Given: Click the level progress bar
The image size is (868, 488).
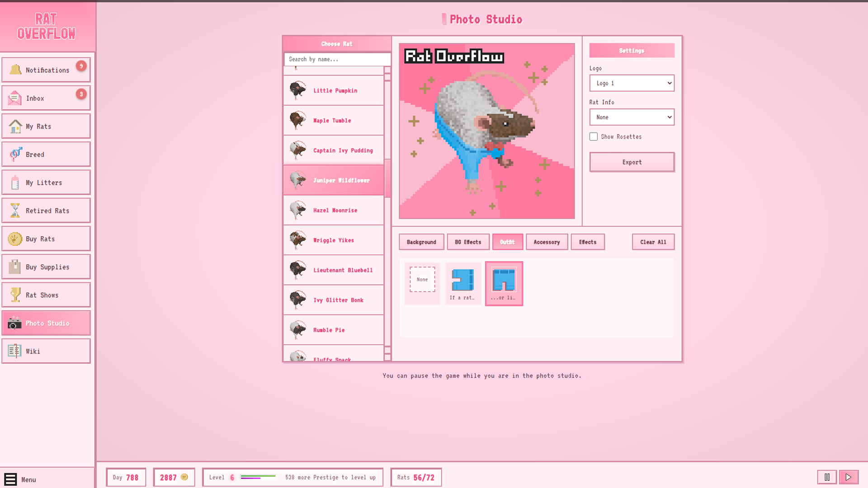Looking at the screenshot, I should click(x=258, y=476).
